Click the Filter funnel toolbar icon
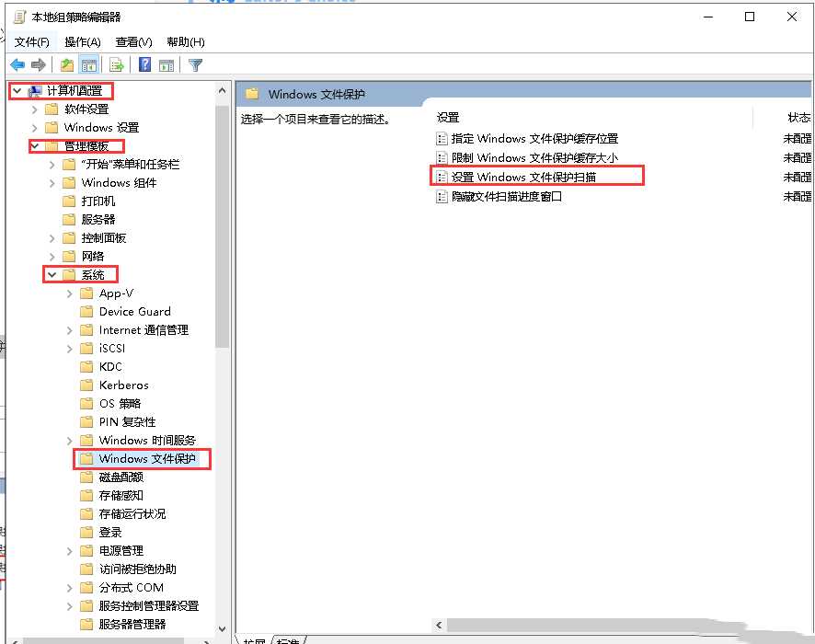The image size is (815, 644). coord(195,65)
